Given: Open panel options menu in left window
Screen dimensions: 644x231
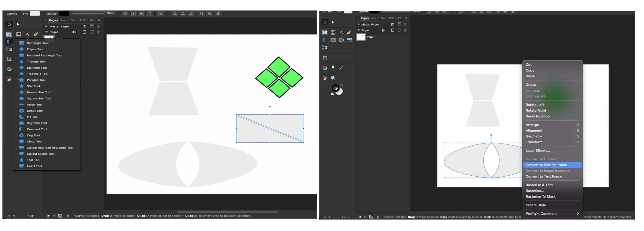Looking at the screenshot, I should click(100, 20).
